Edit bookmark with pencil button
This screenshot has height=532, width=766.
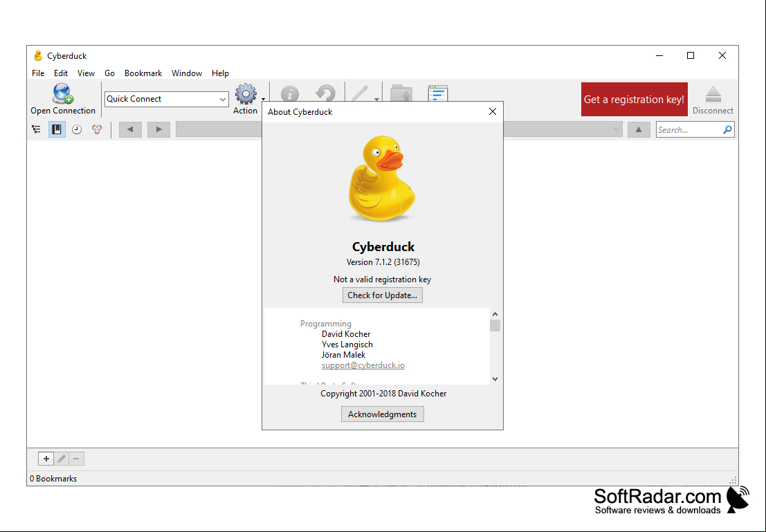(x=61, y=459)
